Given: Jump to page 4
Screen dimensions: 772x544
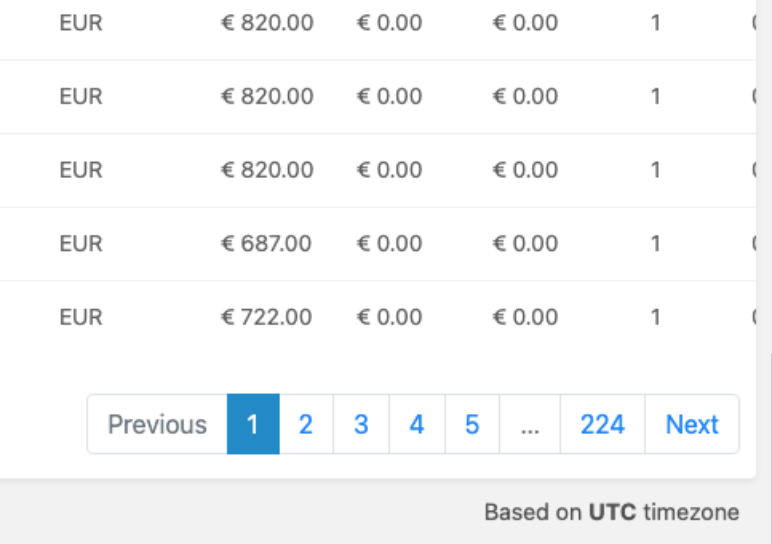Looking at the screenshot, I should (417, 424).
